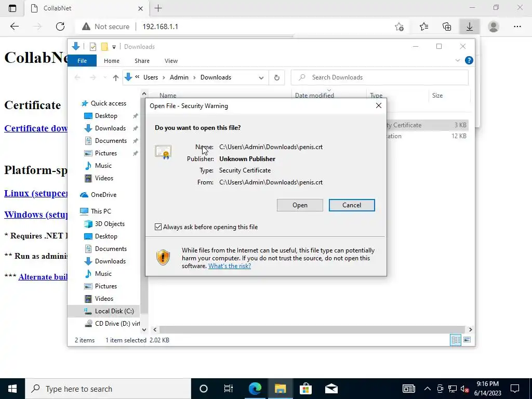
Task: Reload the page with Edge refresh icon
Action: click(x=60, y=26)
